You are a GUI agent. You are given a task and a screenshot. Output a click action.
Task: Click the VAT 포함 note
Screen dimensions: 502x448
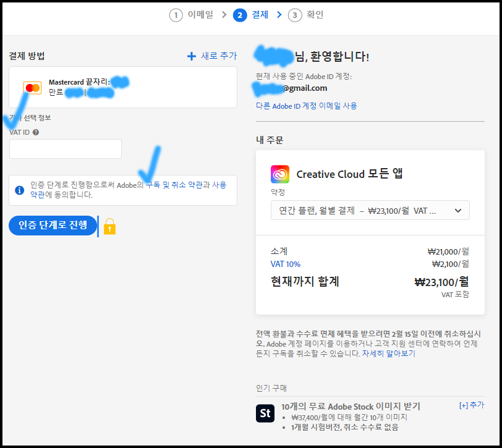pos(455,295)
